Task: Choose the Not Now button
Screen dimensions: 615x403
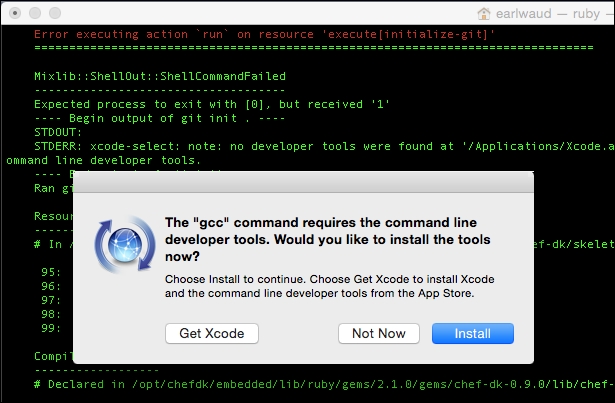Action: point(378,333)
